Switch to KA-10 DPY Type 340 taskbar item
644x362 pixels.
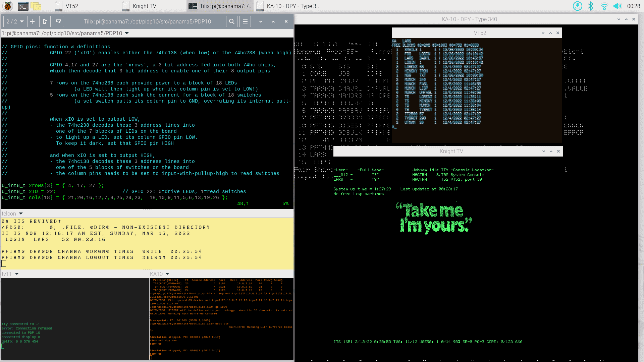click(288, 6)
